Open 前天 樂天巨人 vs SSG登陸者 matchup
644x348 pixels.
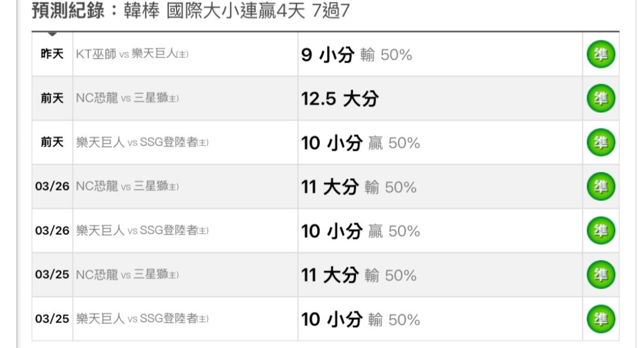(x=142, y=142)
